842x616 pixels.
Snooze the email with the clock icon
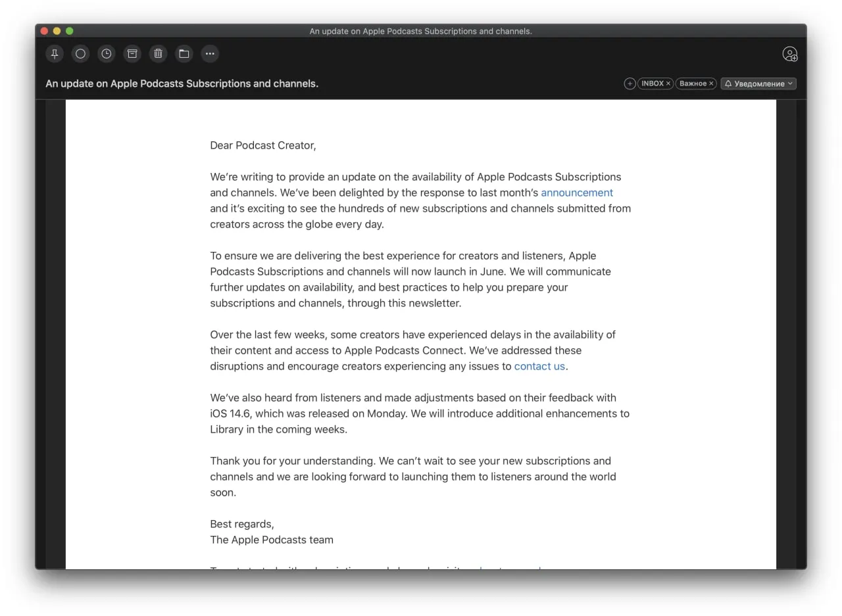(x=107, y=54)
